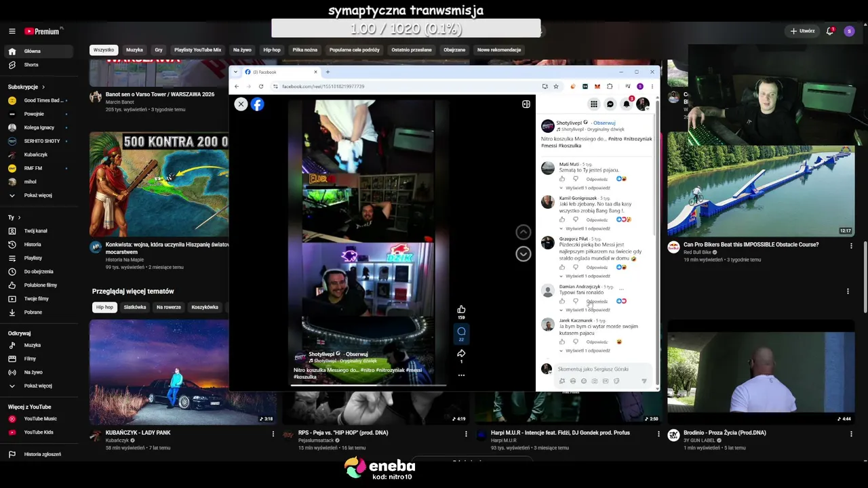Send the comment with the arrow icon
Screen dimensions: 868x488
pyautogui.click(x=644, y=381)
